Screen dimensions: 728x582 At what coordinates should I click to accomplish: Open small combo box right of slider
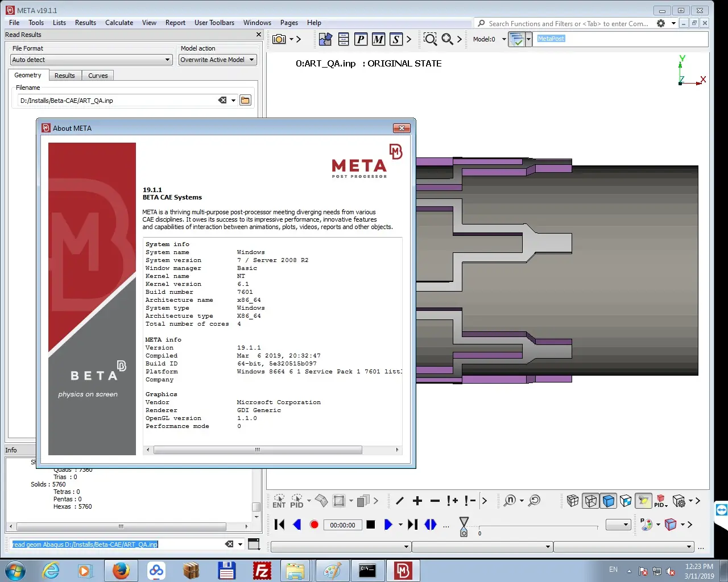coord(618,525)
